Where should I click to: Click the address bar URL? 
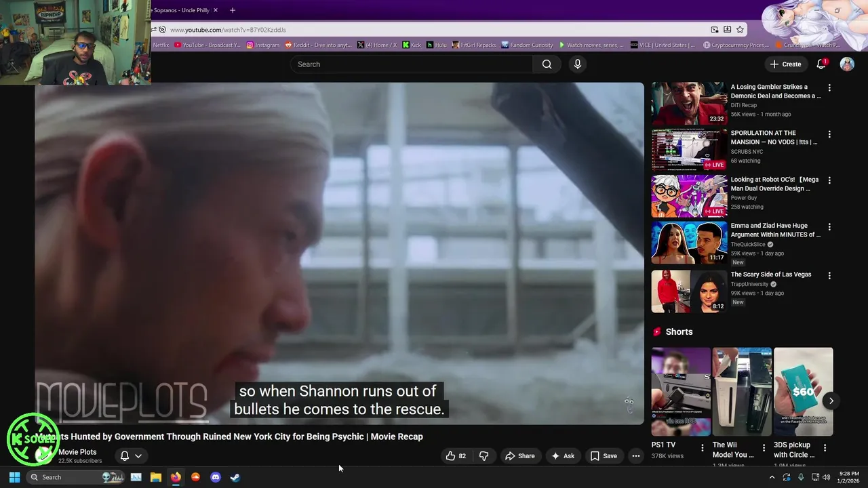pos(228,30)
